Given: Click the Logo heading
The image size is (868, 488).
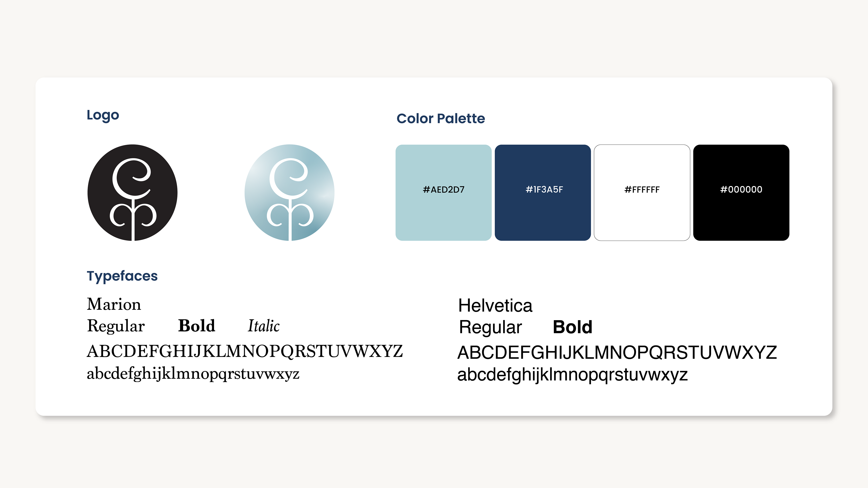Looking at the screenshot, I should [x=103, y=115].
